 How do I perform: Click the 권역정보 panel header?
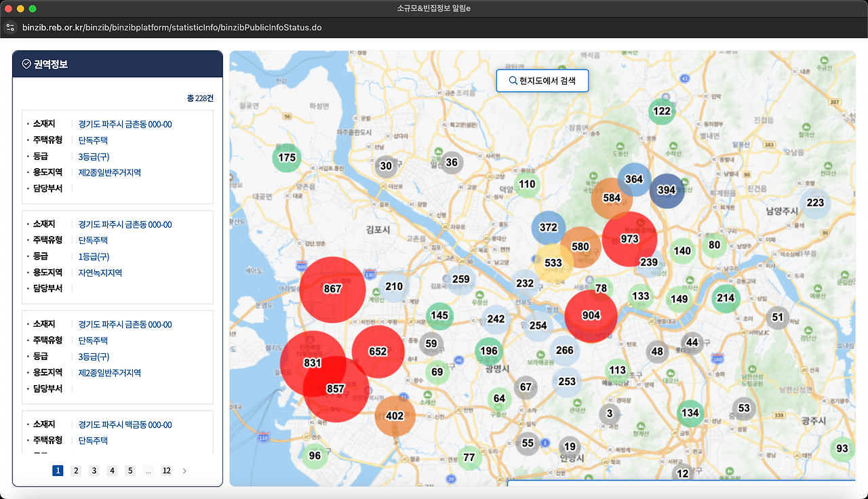pos(117,64)
